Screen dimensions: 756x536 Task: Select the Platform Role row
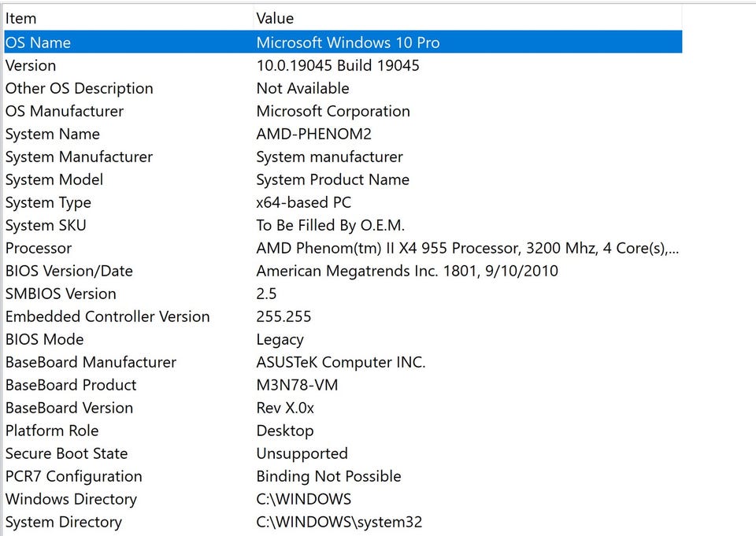pyautogui.click(x=52, y=431)
